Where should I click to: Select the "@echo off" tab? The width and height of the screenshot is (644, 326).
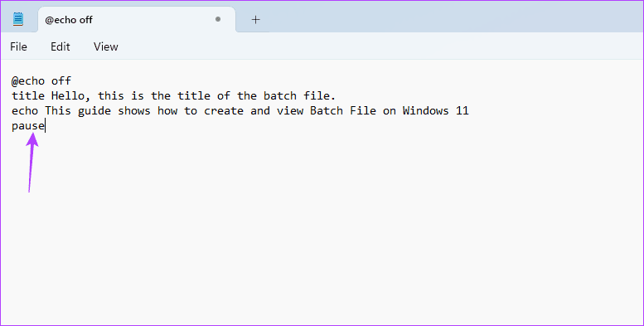point(137,19)
